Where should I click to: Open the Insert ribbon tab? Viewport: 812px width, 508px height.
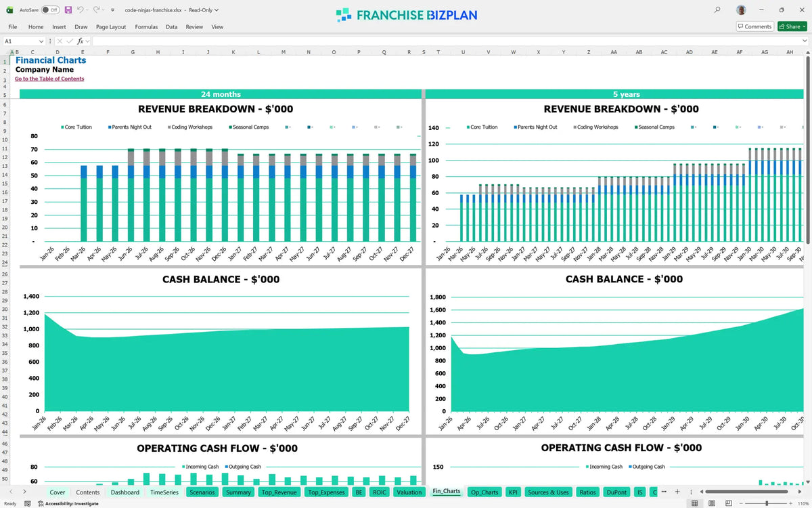[x=59, y=26]
